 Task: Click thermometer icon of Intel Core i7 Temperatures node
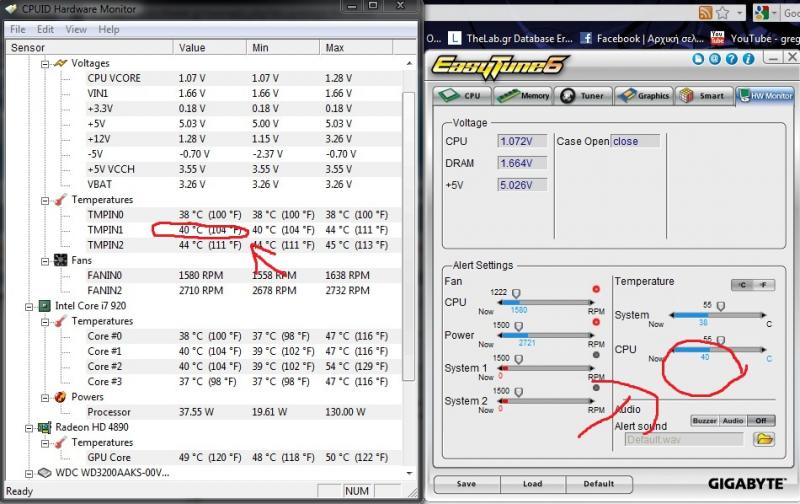tap(60, 321)
